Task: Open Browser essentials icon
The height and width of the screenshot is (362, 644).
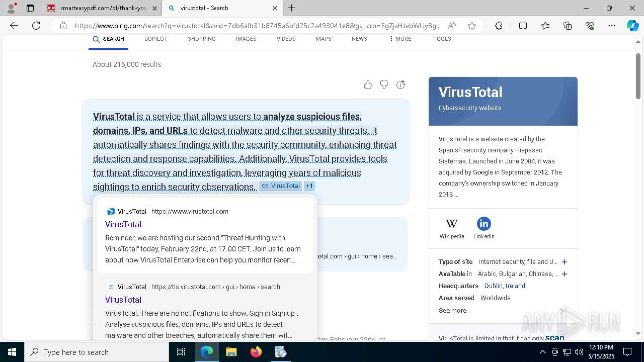Action: (590, 26)
